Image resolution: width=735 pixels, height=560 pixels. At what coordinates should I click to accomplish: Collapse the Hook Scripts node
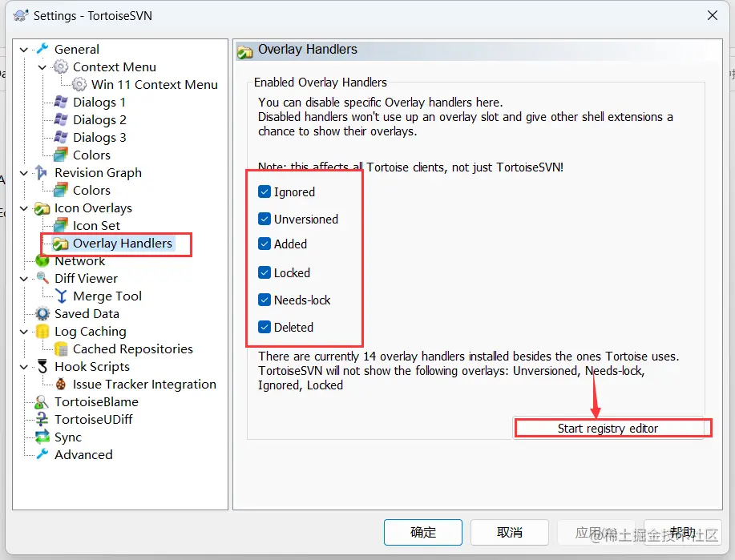click(x=24, y=367)
